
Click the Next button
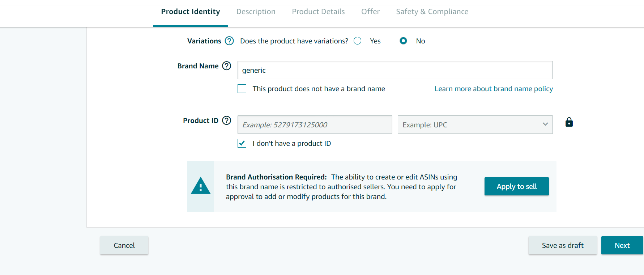coord(622,245)
